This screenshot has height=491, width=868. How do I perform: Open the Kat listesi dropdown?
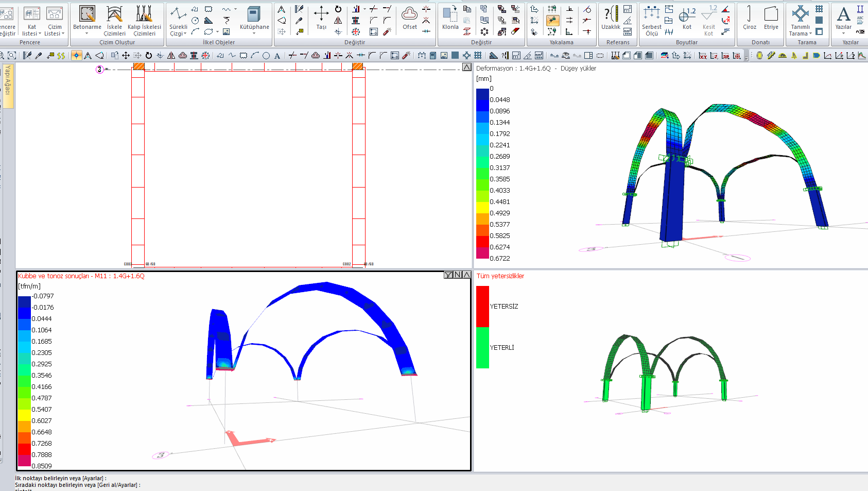(40, 33)
